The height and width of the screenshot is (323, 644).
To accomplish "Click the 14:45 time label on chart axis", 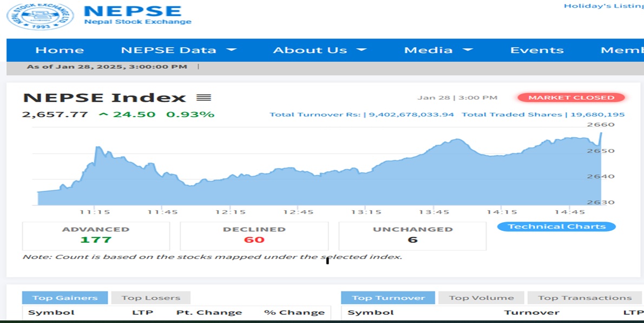I will 570,212.
